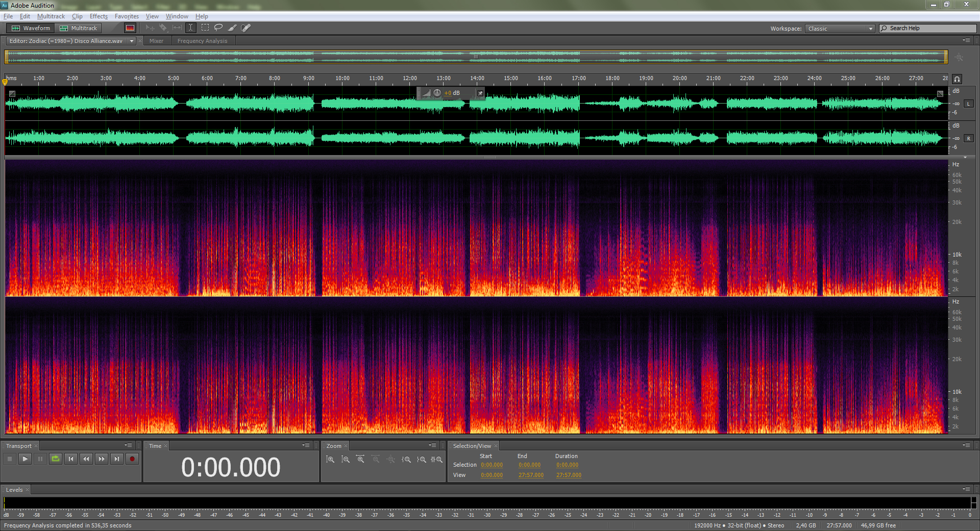Click the Waveform view button
Image resolution: width=980 pixels, height=531 pixels.
pyautogui.click(x=31, y=28)
